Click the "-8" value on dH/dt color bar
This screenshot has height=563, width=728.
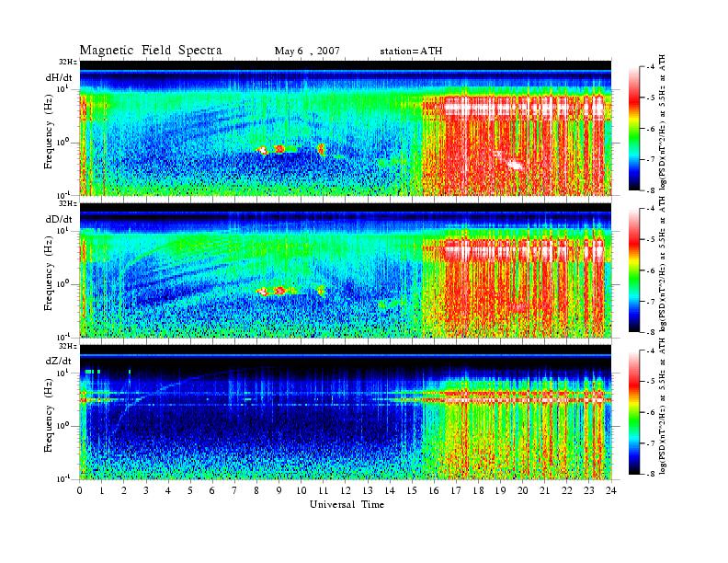tap(650, 190)
